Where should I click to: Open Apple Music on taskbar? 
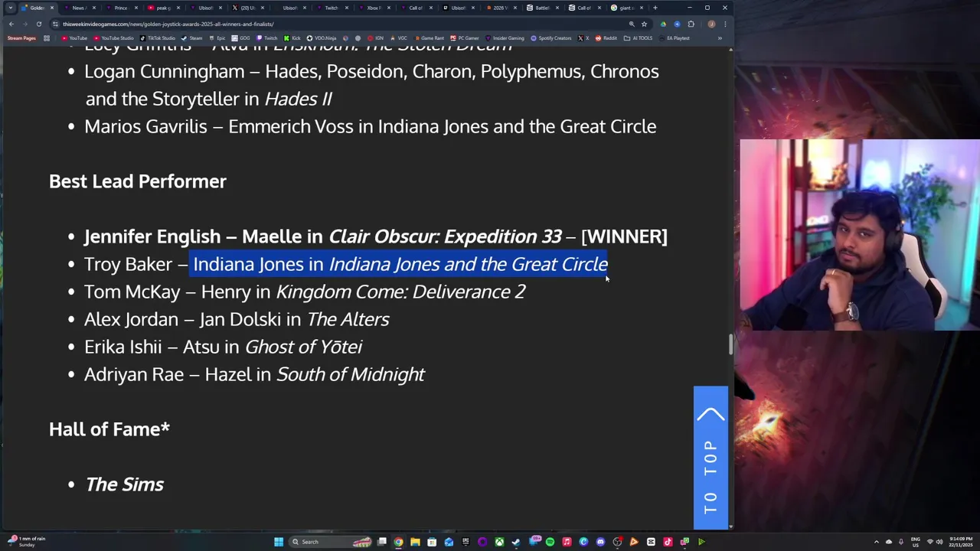pyautogui.click(x=567, y=542)
